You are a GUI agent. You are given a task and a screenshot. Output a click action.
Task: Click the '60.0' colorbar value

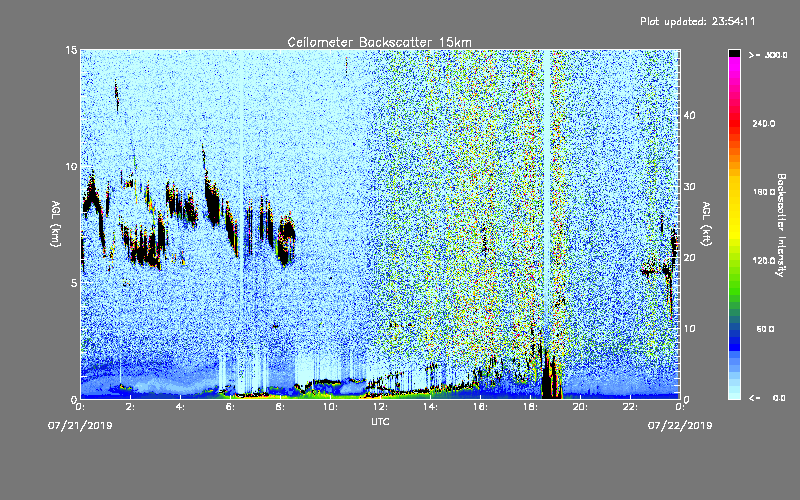pyautogui.click(x=765, y=329)
